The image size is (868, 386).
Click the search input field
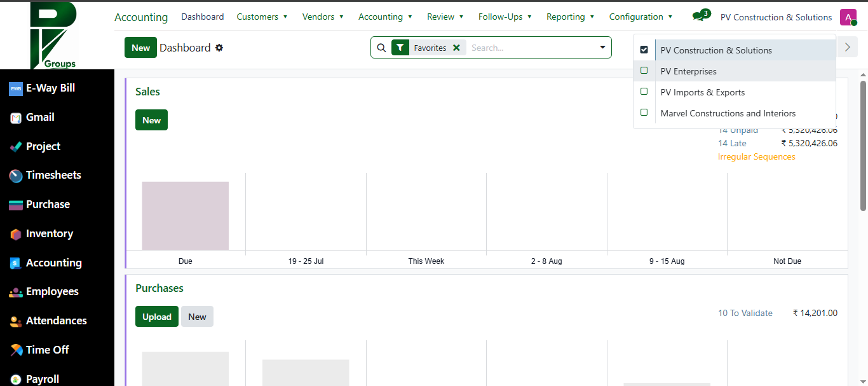click(531, 48)
